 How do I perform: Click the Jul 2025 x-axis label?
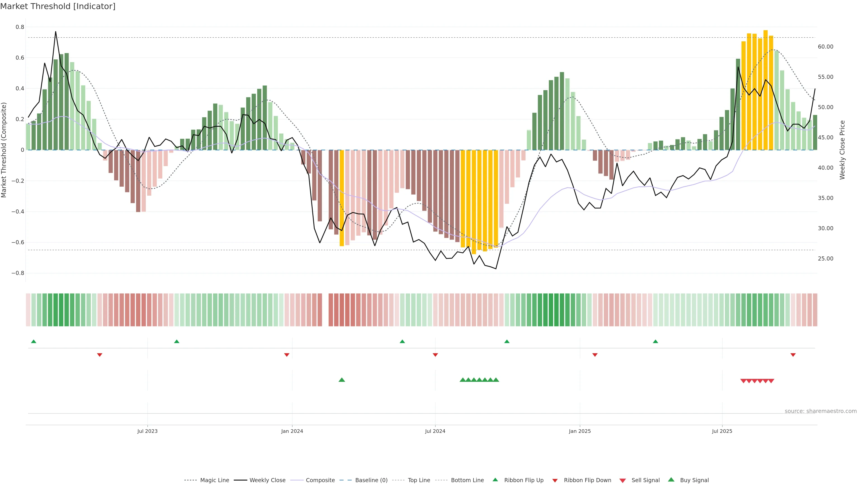[722, 431]
